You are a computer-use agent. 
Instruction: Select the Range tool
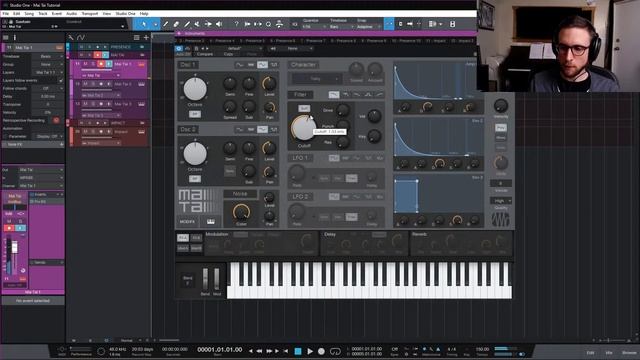166,24
